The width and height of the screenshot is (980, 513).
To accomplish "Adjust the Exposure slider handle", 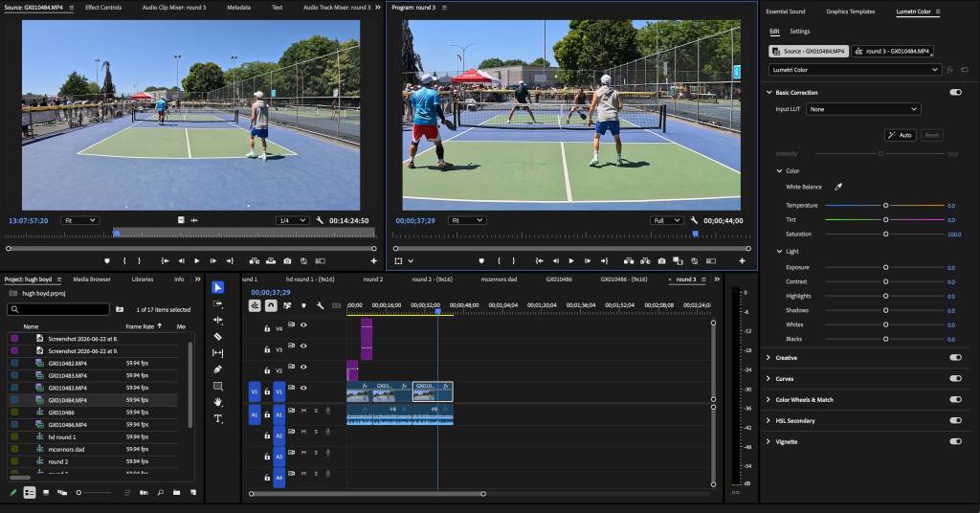I will coord(885,267).
